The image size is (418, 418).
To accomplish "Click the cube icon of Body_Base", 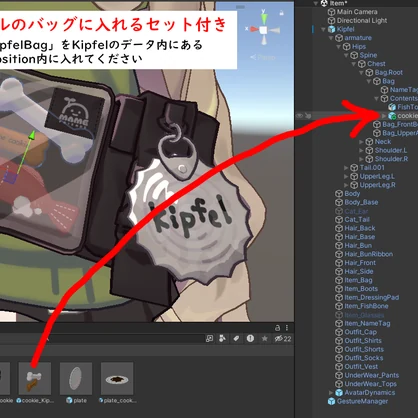I will [x=339, y=202].
